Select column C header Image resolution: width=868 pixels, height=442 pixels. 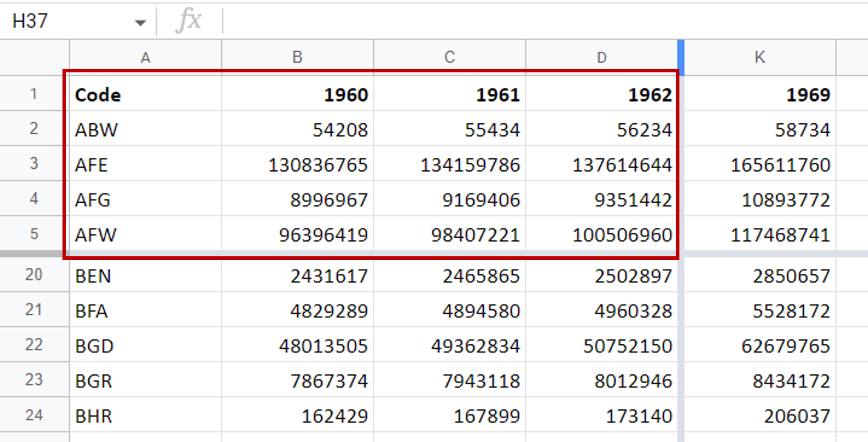(x=450, y=58)
